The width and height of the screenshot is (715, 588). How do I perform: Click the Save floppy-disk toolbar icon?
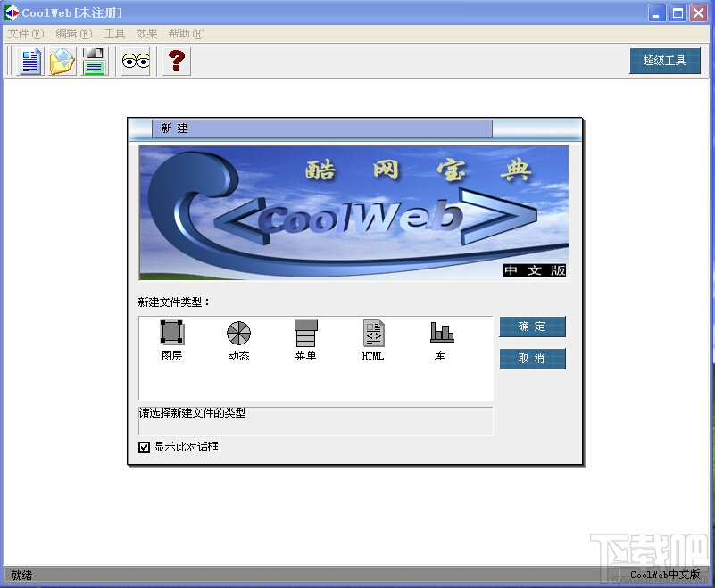coord(95,61)
